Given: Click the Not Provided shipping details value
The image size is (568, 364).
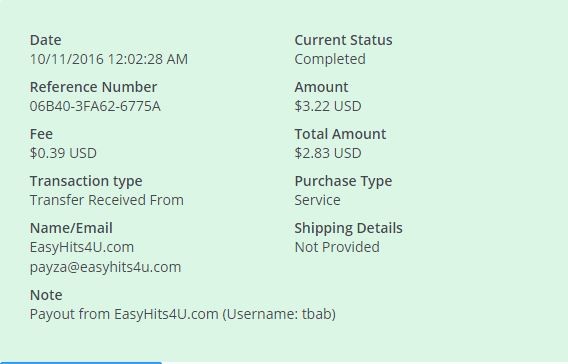Looking at the screenshot, I should click(337, 247).
